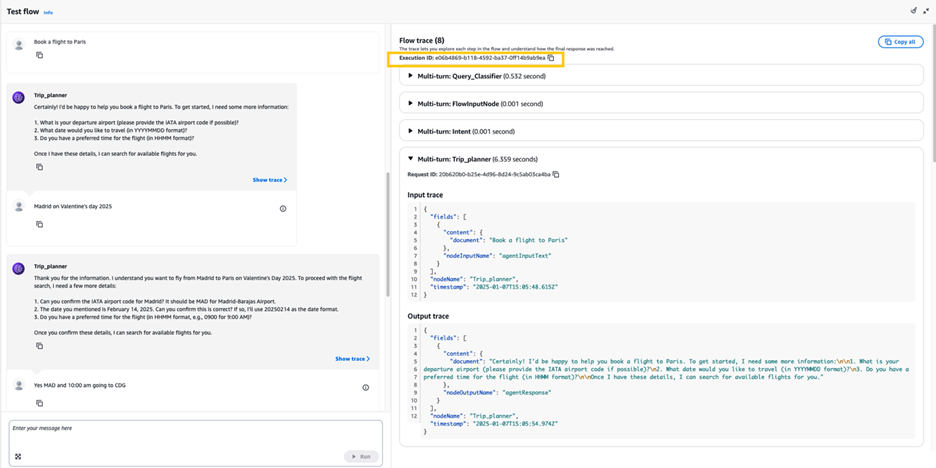Image resolution: width=936 pixels, height=468 pixels.
Task: Click the 'Enter your message here' field
Action: (190, 434)
